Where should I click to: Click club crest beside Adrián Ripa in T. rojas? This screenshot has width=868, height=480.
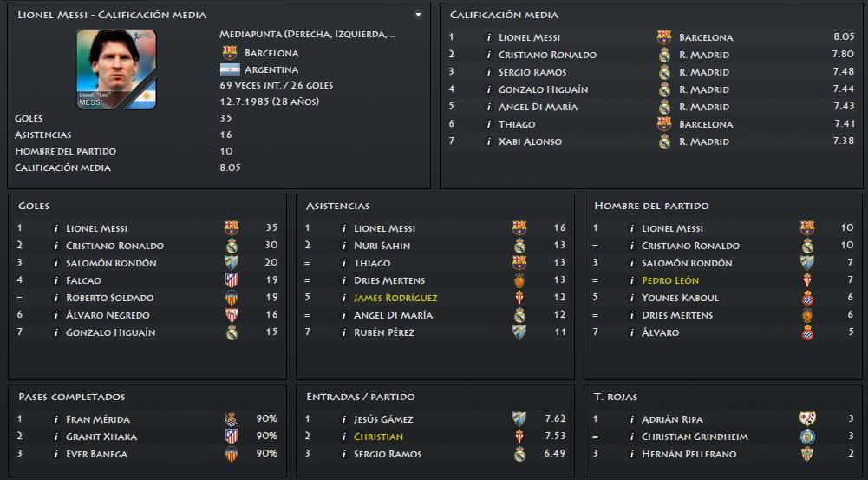(807, 419)
